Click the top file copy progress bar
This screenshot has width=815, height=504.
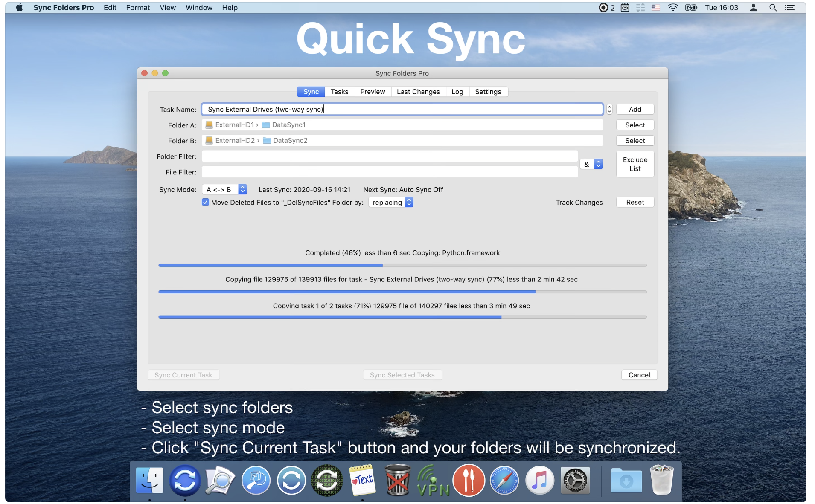click(402, 265)
